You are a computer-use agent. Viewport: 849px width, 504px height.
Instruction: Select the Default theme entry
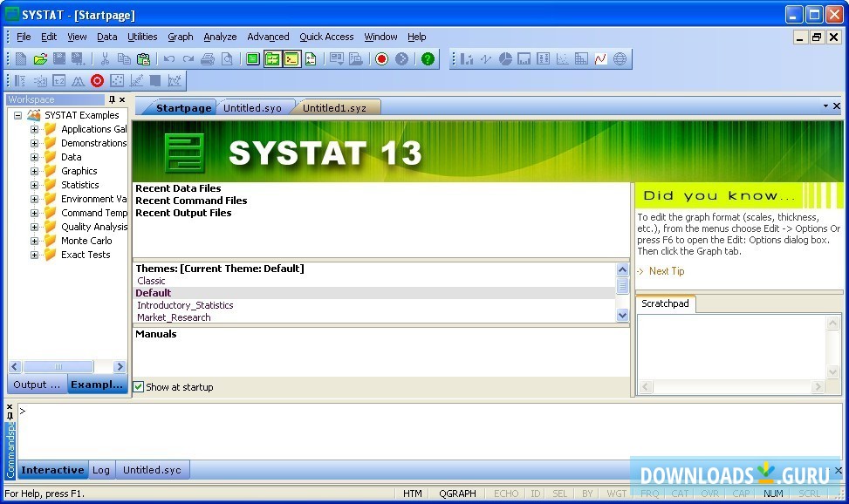[x=153, y=292]
